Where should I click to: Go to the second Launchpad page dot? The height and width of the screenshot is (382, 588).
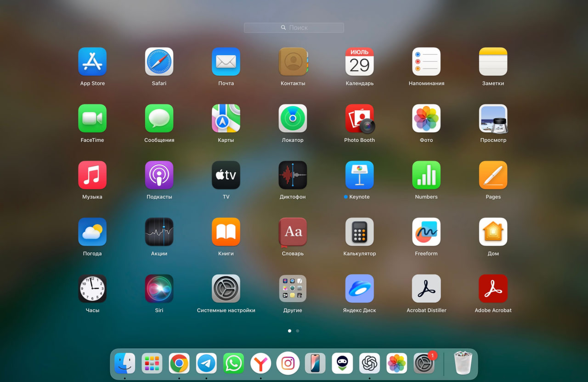point(297,331)
